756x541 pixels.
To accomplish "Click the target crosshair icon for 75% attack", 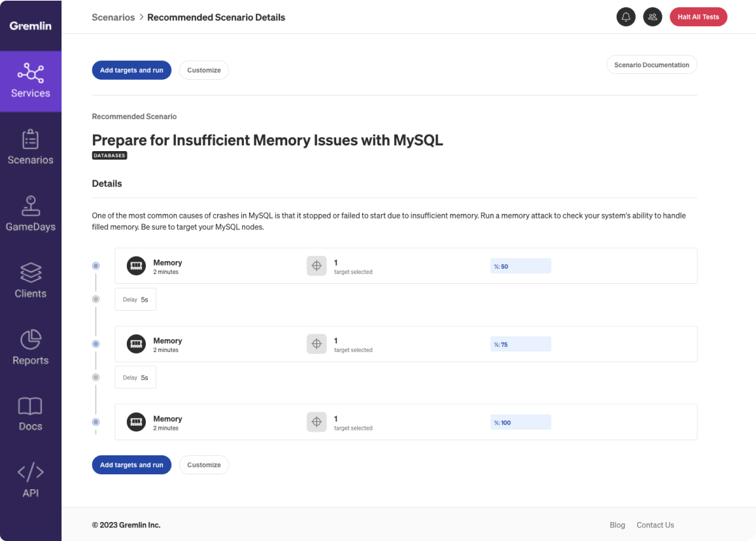I will click(x=317, y=344).
